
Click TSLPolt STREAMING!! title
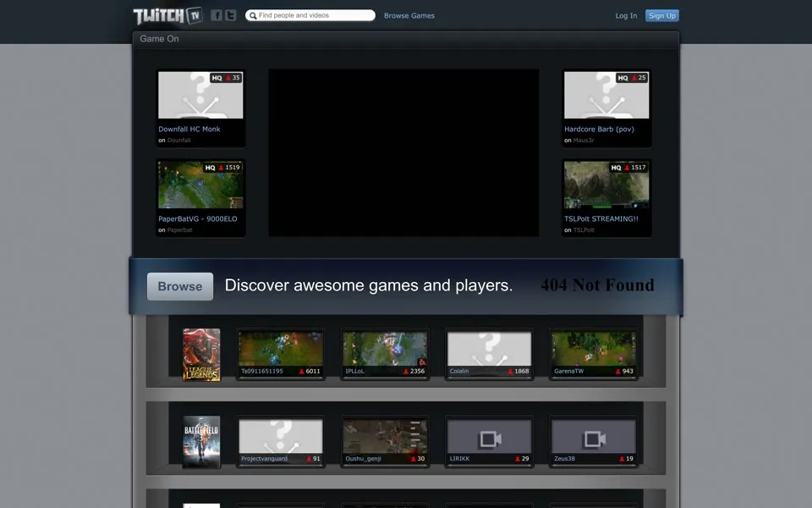(x=601, y=218)
